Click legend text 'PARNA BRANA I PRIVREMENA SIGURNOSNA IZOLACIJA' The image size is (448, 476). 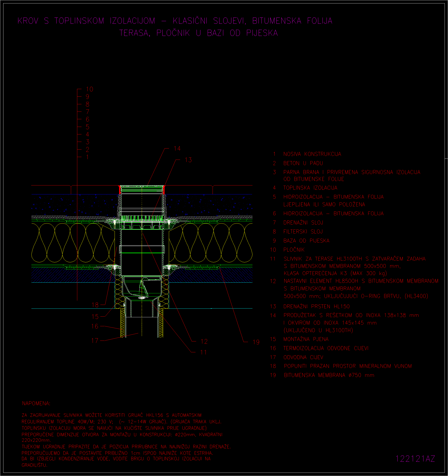(352, 172)
